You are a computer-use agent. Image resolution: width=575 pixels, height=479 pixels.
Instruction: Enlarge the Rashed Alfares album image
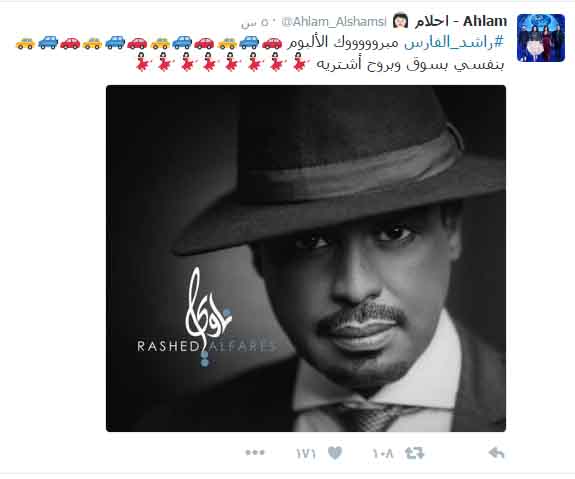[x=306, y=258]
